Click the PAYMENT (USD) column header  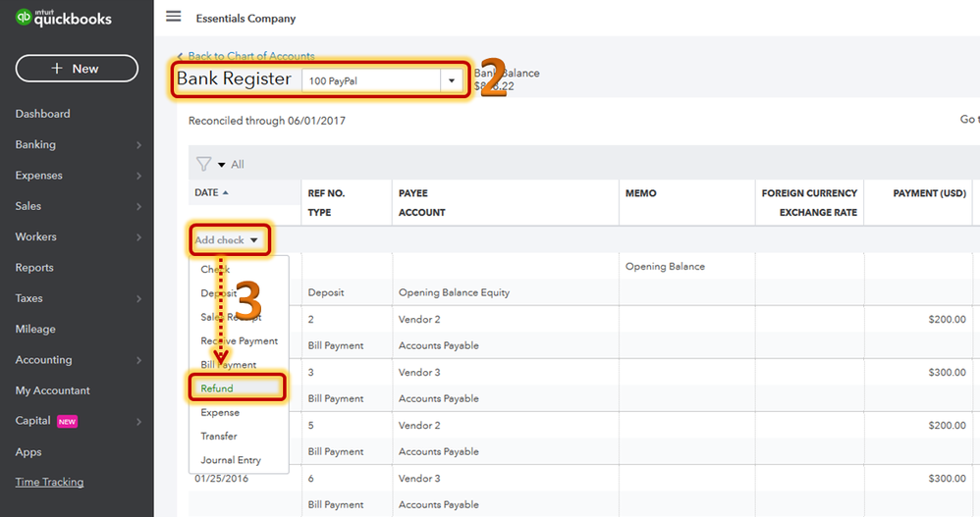(x=929, y=193)
